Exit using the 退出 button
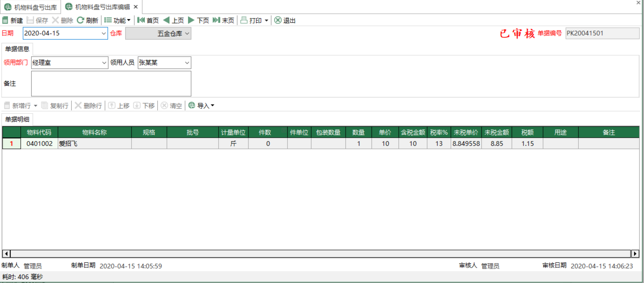 coord(285,21)
